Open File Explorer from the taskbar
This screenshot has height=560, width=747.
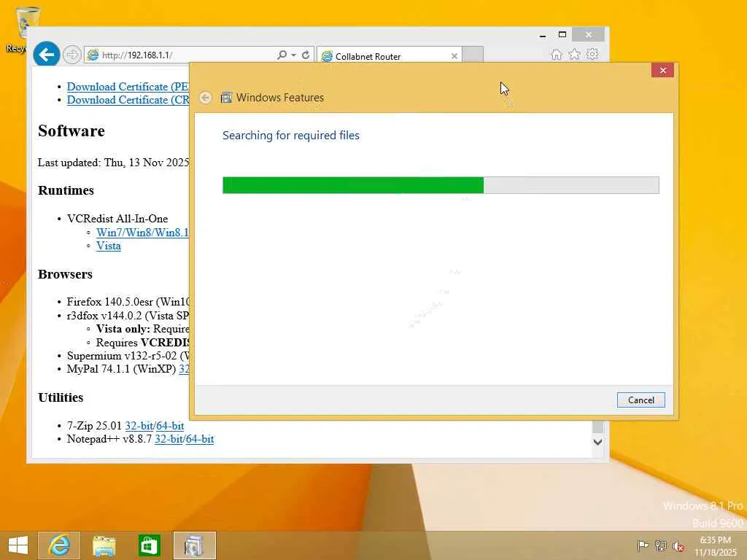coord(104,545)
